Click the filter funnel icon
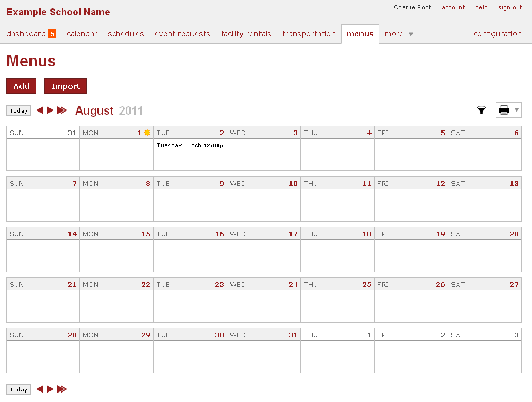This screenshot has height=402, width=532. click(481, 110)
